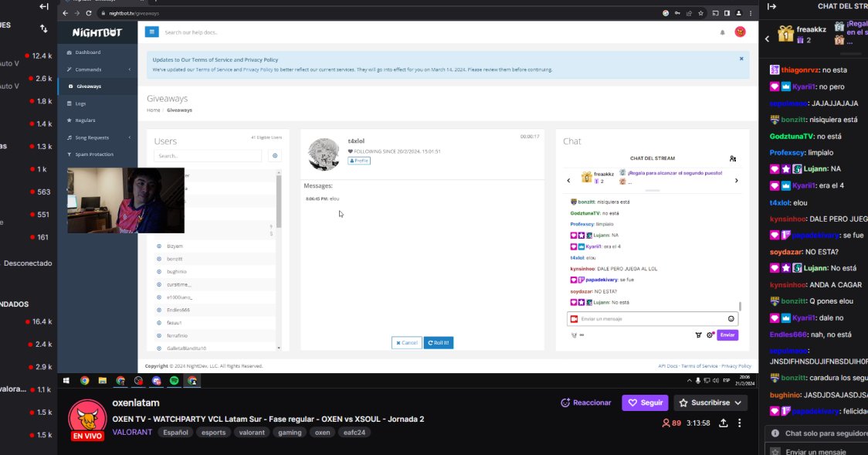Select the Español tag
The image size is (868, 455).
pos(175,433)
